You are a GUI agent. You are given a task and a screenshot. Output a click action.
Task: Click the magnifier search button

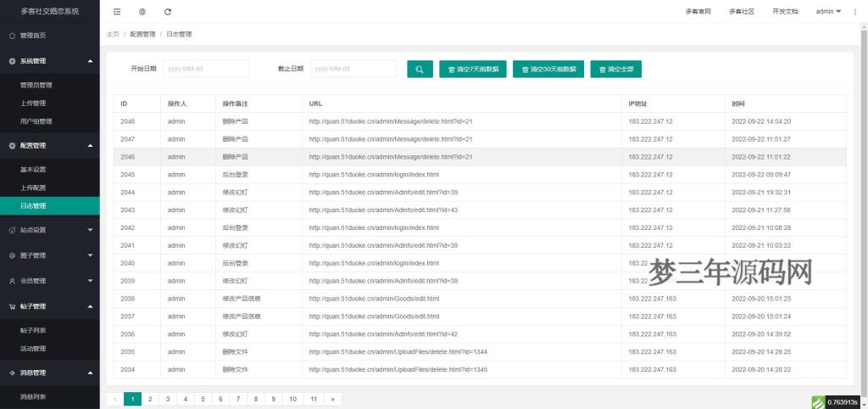point(420,69)
